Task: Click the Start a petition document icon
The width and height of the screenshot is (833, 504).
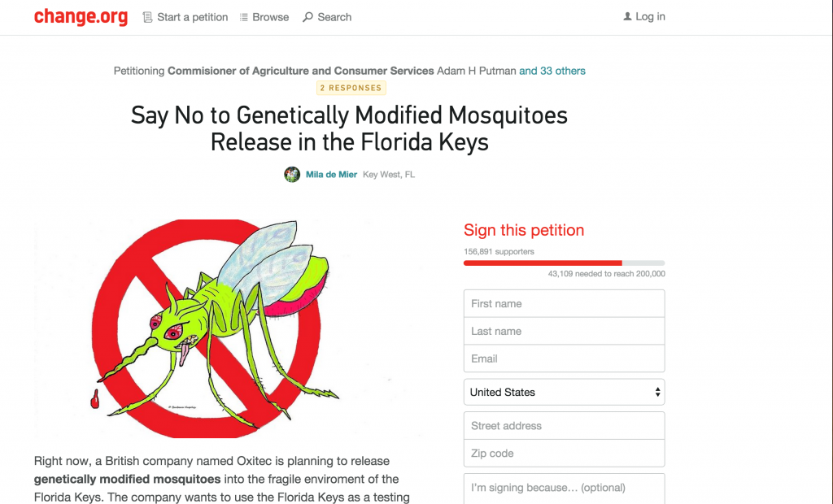Action: [x=147, y=17]
